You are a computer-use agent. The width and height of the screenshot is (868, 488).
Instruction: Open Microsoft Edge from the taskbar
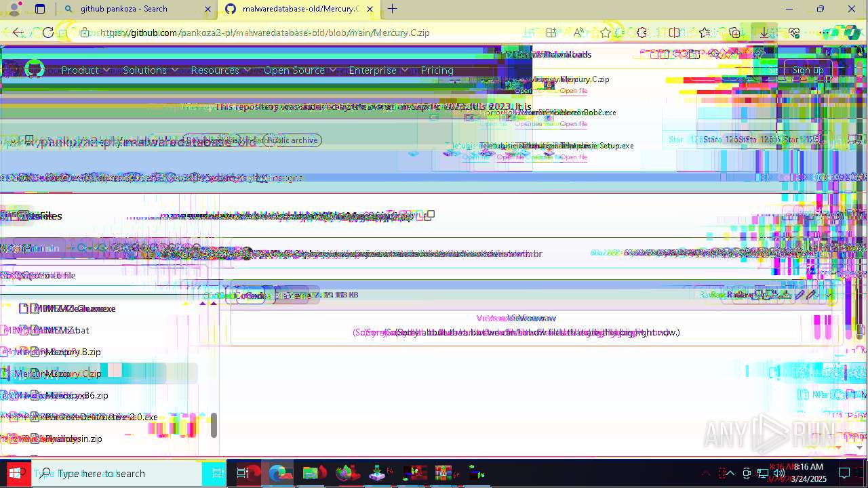[278, 473]
